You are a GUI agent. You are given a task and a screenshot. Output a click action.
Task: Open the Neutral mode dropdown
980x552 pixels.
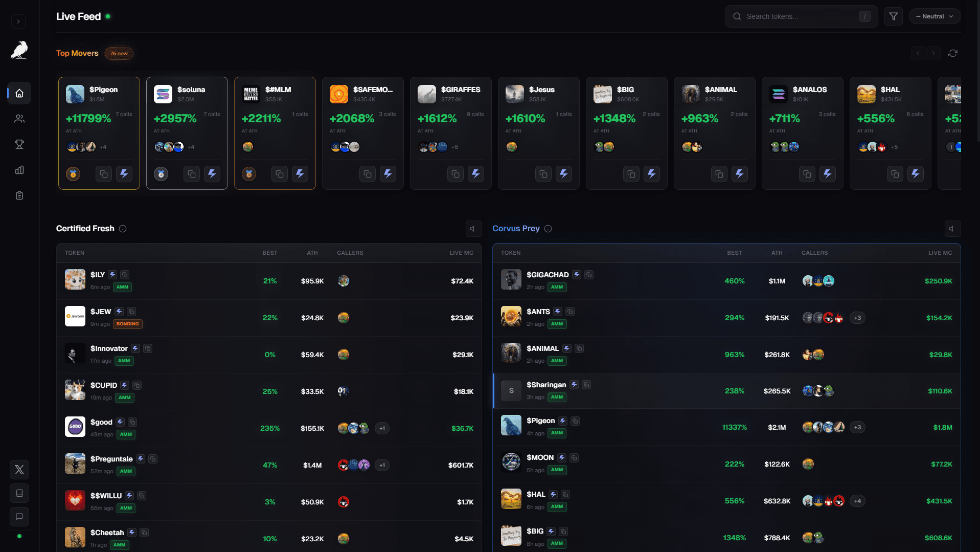934,16
